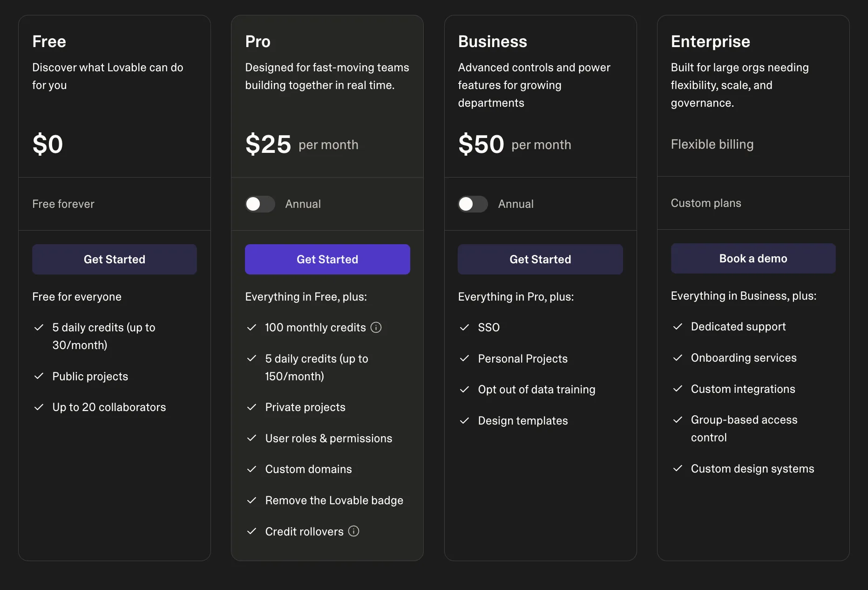Screen dimensions: 868x590
Task: Click Opt out of data training feature
Action: pos(536,390)
